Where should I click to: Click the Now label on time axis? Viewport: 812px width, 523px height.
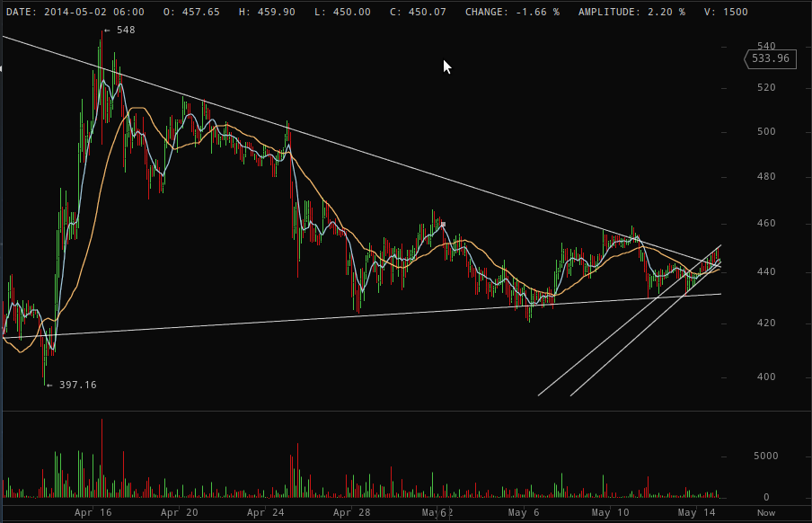pyautogui.click(x=766, y=512)
